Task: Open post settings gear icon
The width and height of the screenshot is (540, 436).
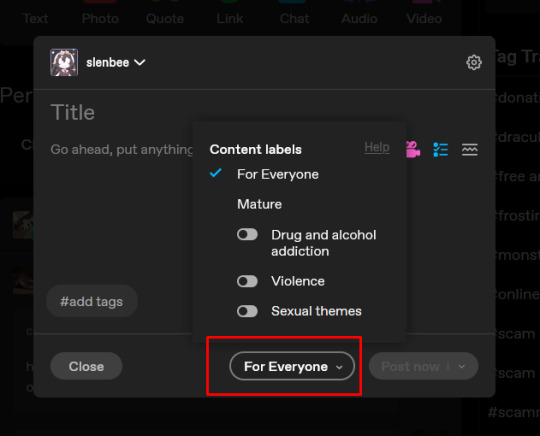Action: click(x=474, y=62)
